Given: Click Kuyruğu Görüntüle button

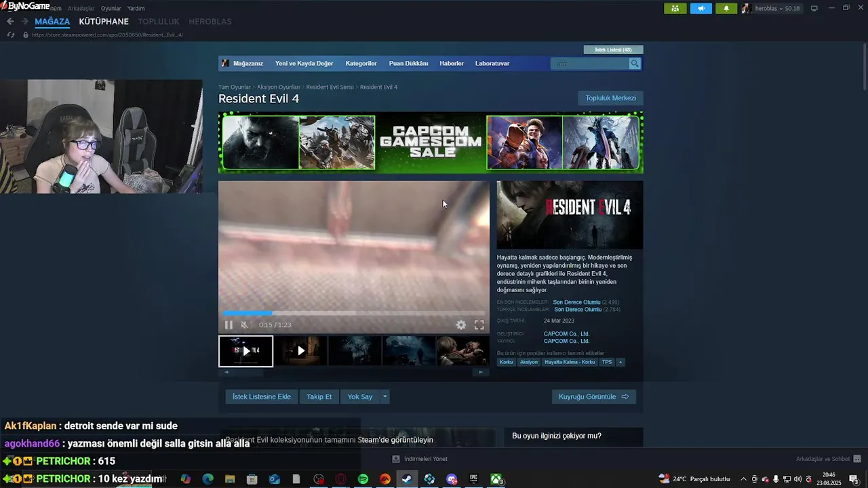Looking at the screenshot, I should (x=593, y=396).
